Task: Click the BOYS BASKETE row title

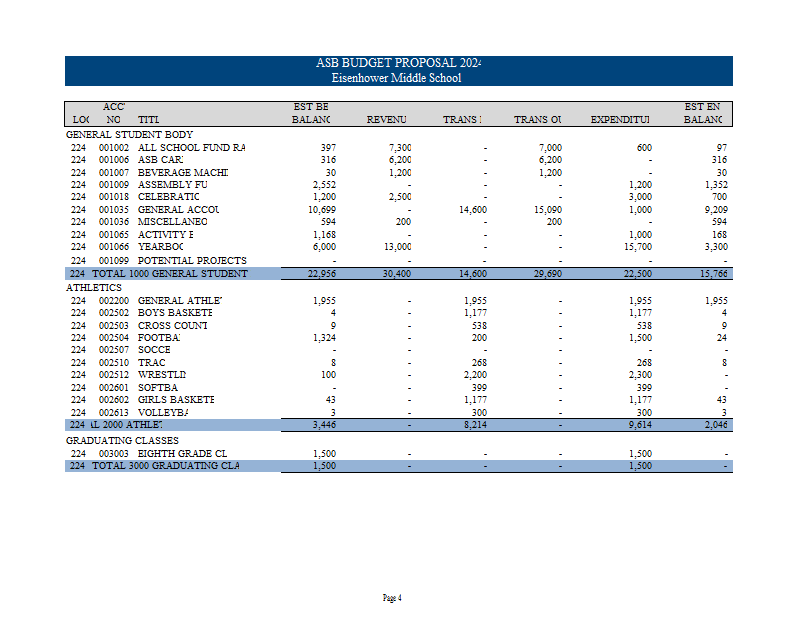Action: tap(175, 313)
